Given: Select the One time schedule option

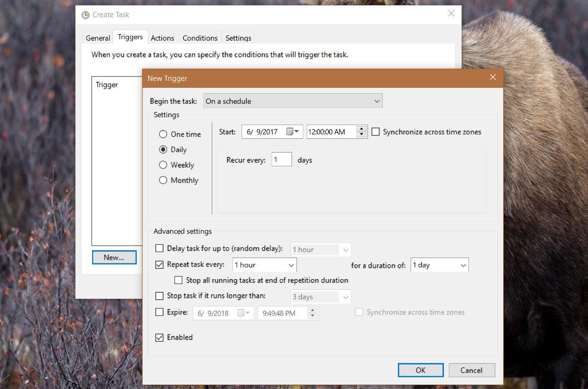Looking at the screenshot, I should (163, 134).
